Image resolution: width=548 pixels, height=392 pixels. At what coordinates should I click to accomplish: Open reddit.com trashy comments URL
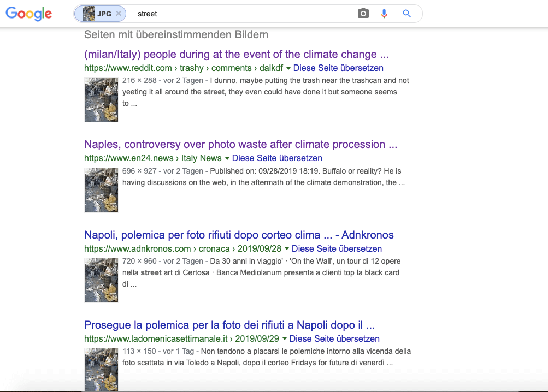[x=184, y=68]
